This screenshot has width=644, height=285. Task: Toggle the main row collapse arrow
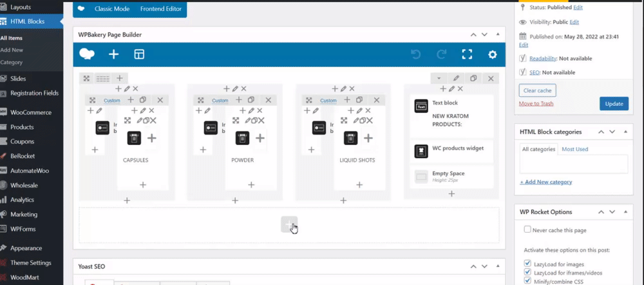[439, 78]
